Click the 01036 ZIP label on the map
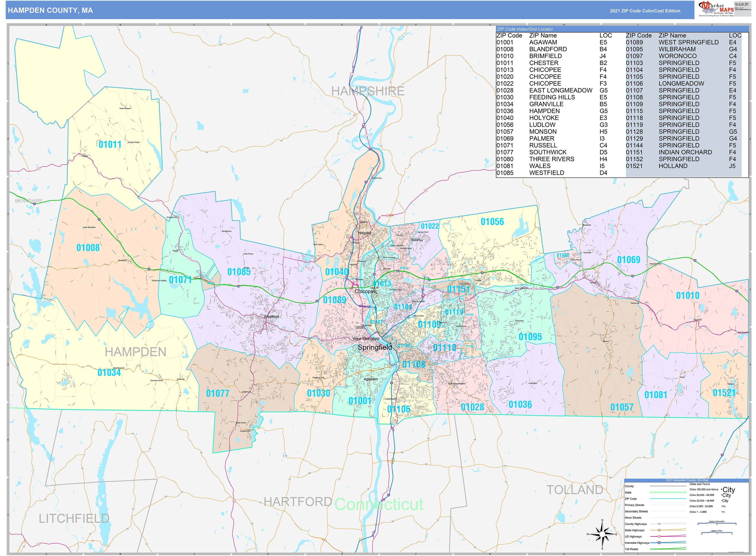Screen dimensions: 756x556 point(520,405)
